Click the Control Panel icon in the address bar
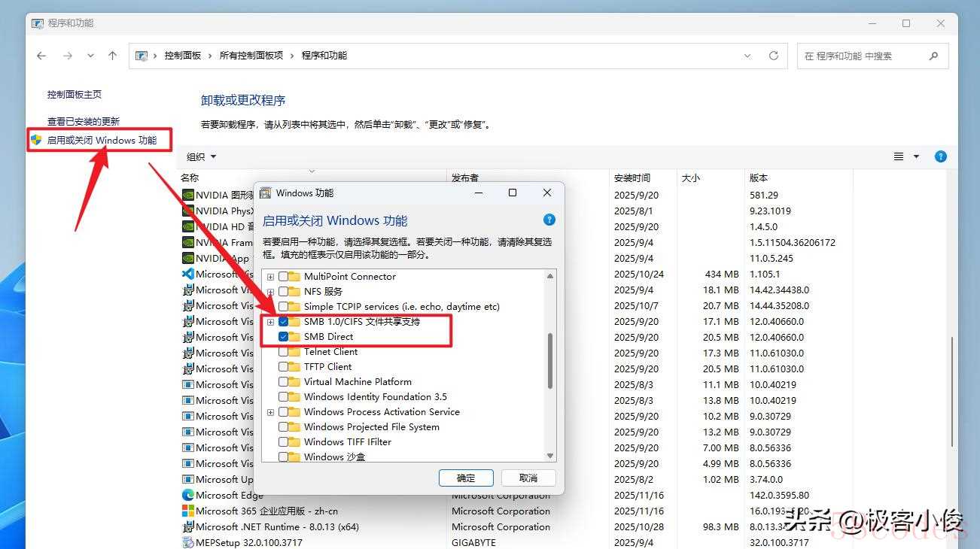Screen dimensions: 980x549 [x=141, y=56]
